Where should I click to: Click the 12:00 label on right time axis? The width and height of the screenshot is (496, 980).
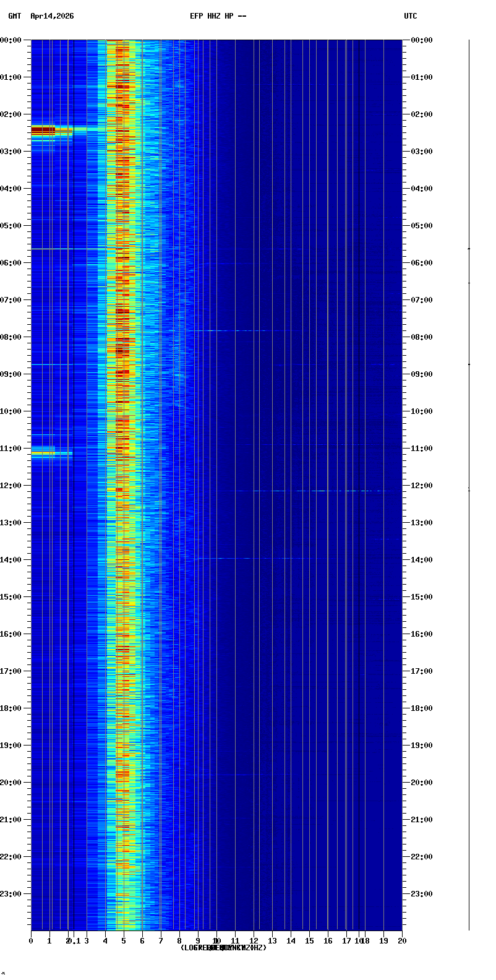pyautogui.click(x=422, y=486)
